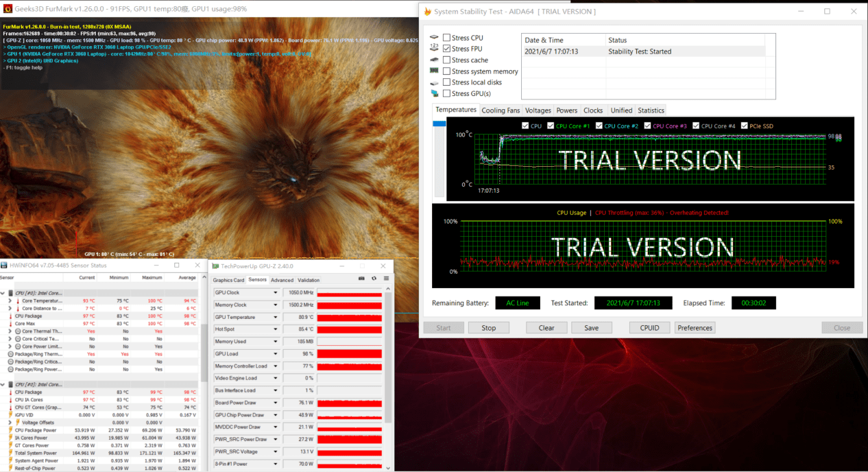Click the GPU-Z screenshot camera icon
This screenshot has width=868, height=472.
click(x=361, y=279)
